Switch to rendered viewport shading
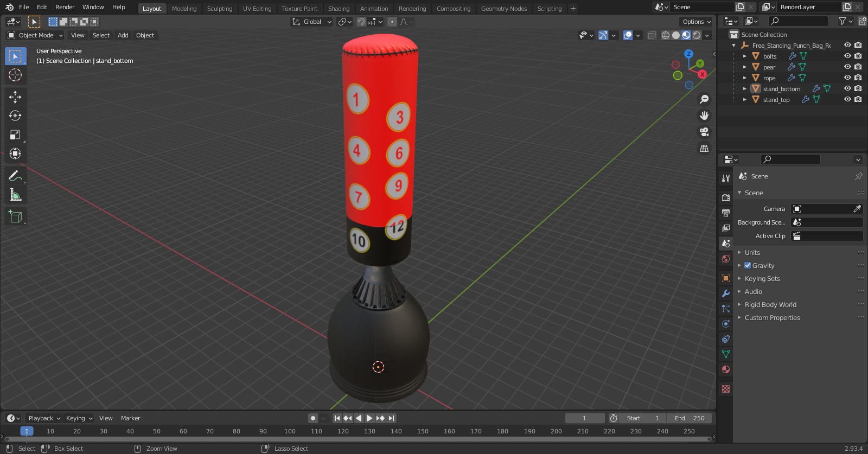The image size is (868, 454). click(x=697, y=35)
